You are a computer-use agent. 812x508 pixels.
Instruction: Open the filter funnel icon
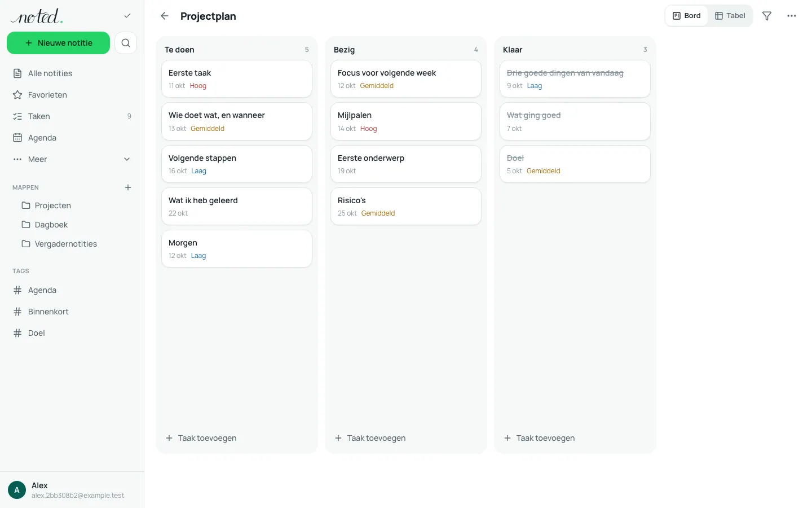point(767,16)
